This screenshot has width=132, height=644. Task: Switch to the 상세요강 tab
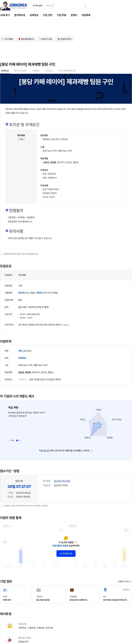(5, 71)
